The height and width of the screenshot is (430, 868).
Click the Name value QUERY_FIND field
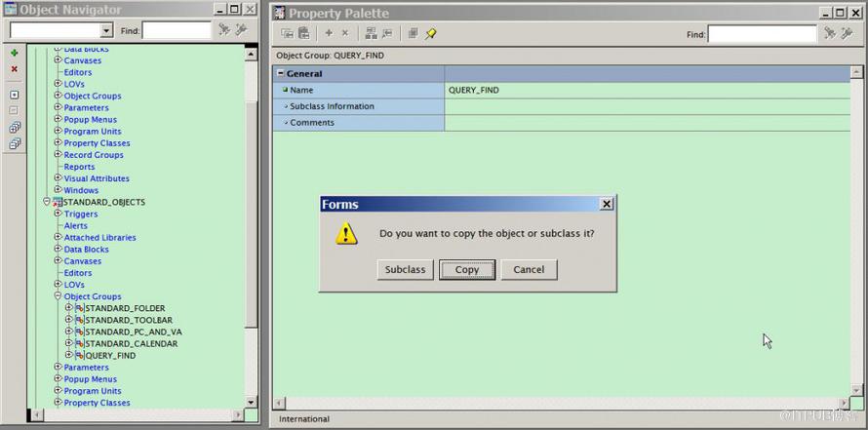(647, 91)
